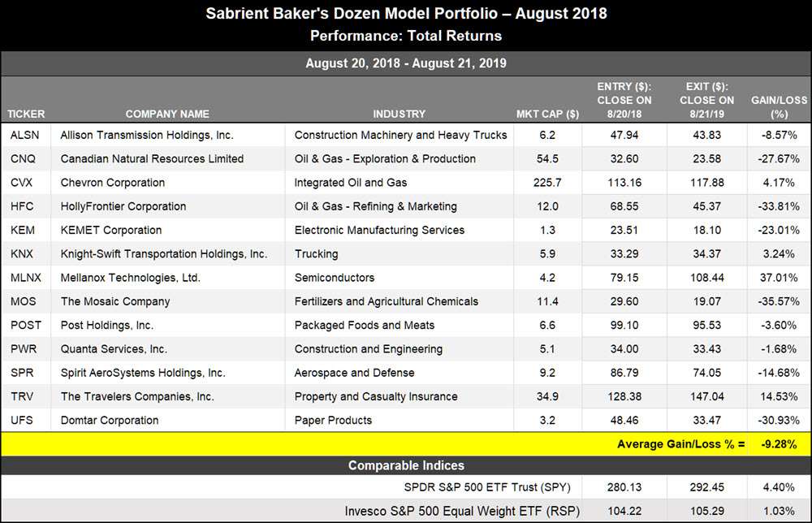
Task: Click the August 20, 2018 - August 21, 2019 heading
Action: point(406,63)
